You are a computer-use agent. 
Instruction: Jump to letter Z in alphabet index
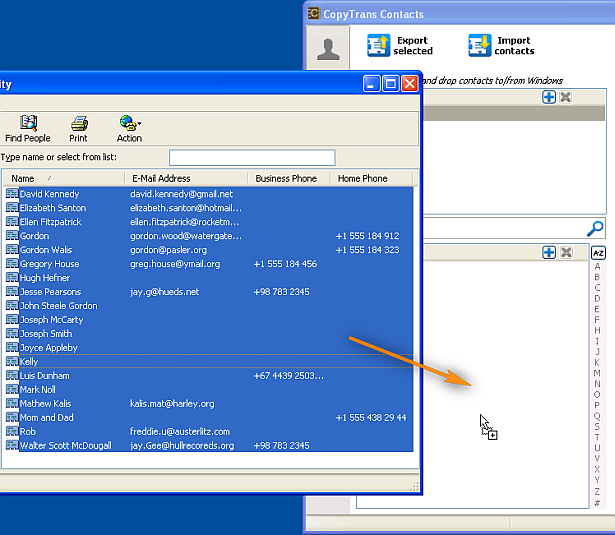point(597,491)
